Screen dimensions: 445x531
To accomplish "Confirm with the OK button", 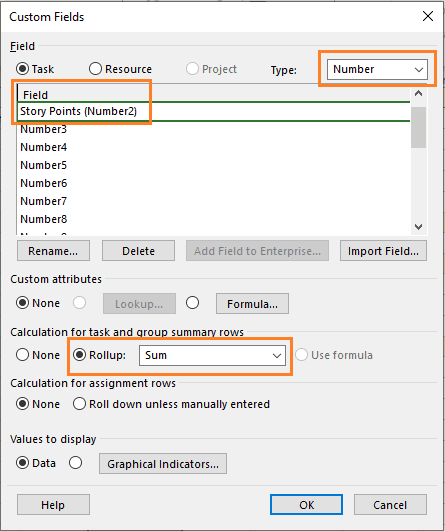I will [306, 505].
